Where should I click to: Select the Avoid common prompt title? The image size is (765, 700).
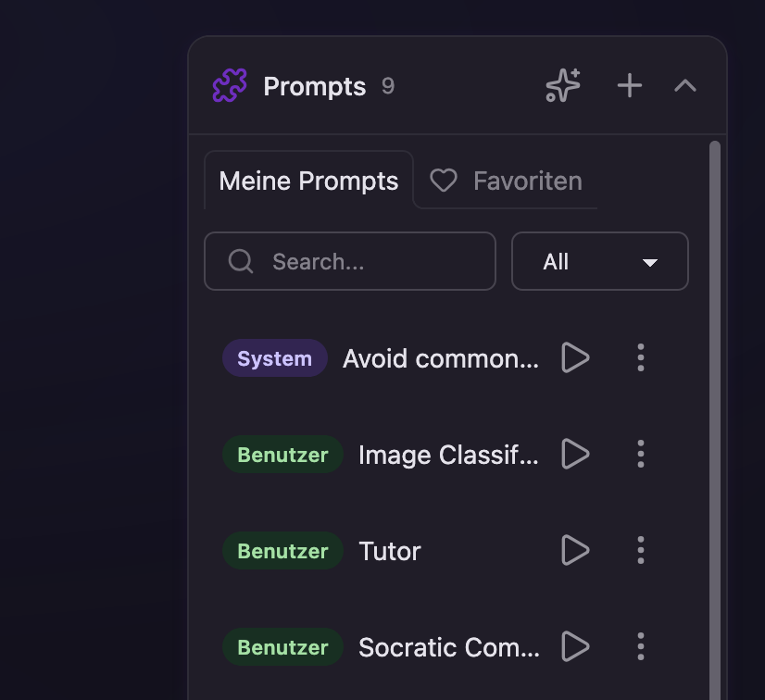[x=440, y=358]
